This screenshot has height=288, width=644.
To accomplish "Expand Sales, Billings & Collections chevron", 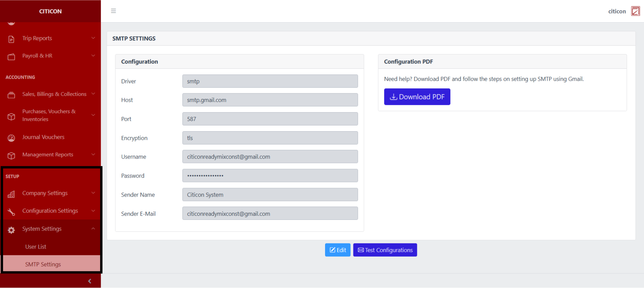I will click(x=93, y=94).
